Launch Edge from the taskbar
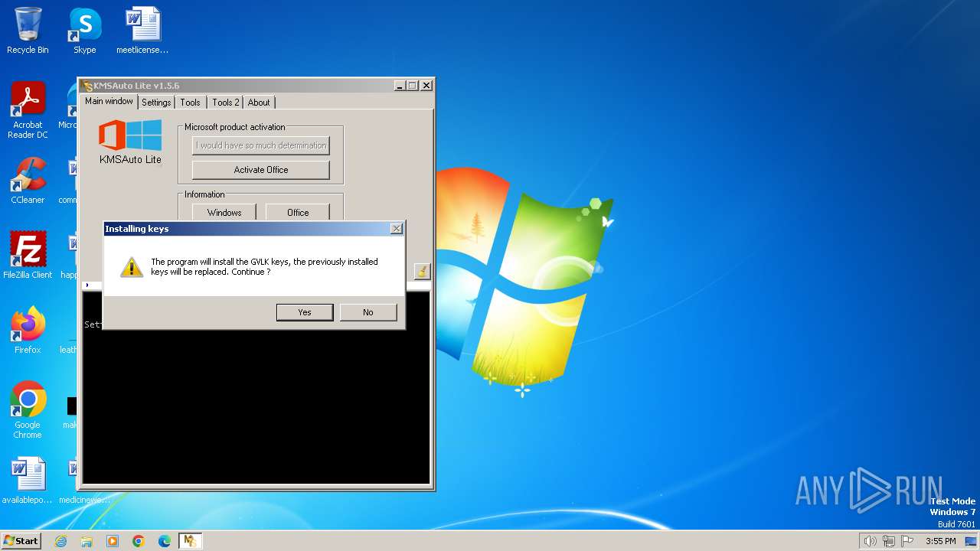980x551 pixels. click(x=165, y=541)
